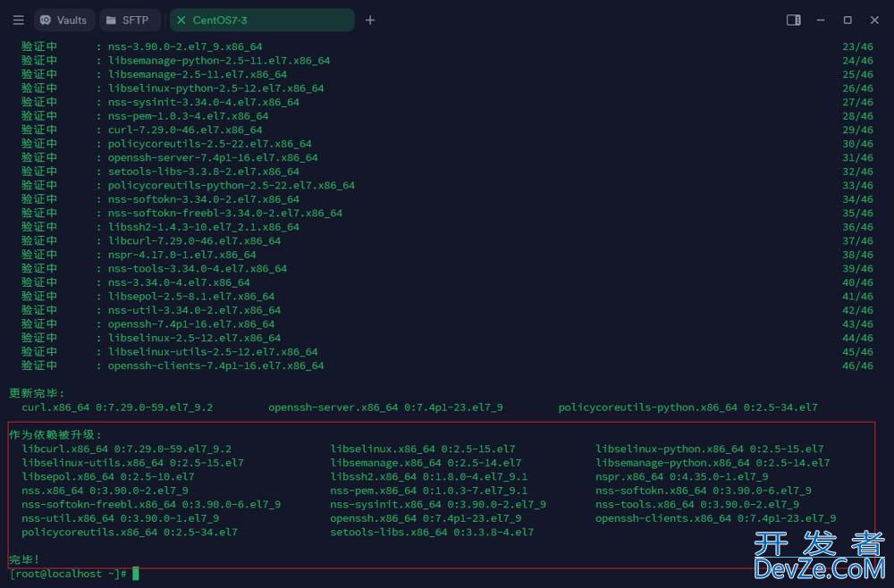Click nss-pem.x86_64 0:1.0.3-7.el7_9.1 entry
This screenshot has height=588, width=894.
click(429, 491)
